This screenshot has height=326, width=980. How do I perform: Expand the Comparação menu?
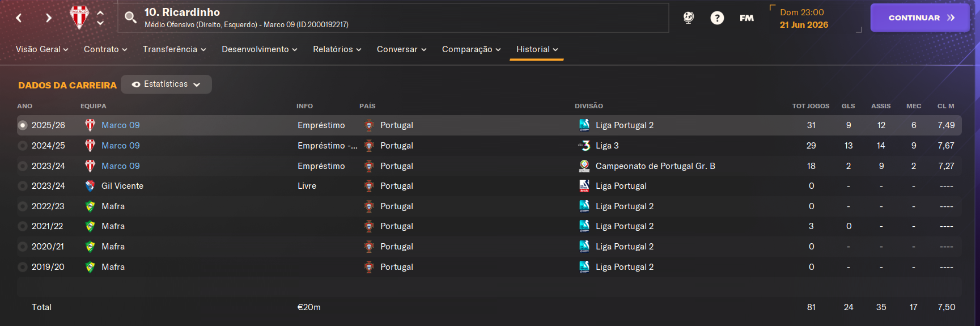471,49
